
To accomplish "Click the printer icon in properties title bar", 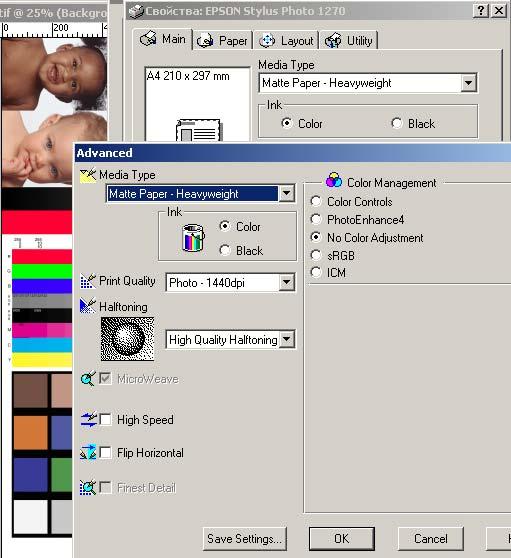I will point(136,12).
